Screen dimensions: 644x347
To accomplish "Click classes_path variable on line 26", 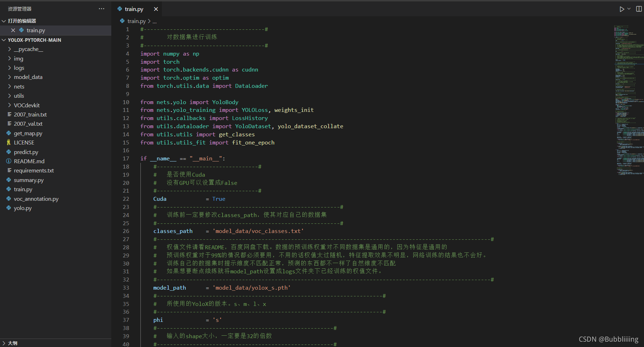I will [173, 231].
